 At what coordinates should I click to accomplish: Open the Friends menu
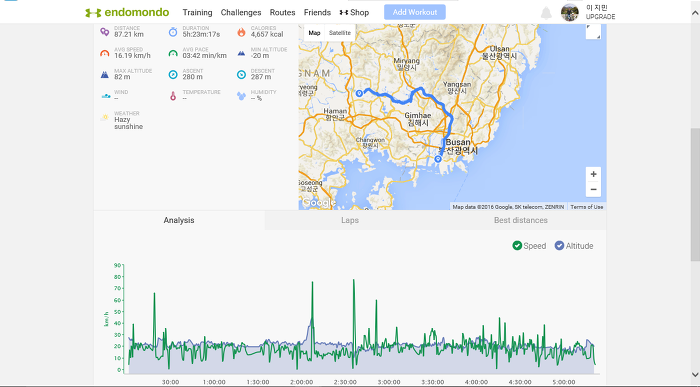pyautogui.click(x=317, y=12)
